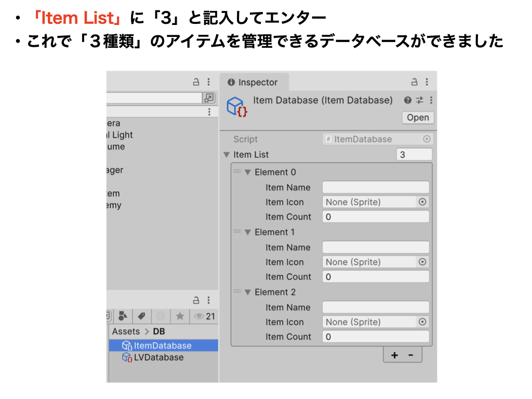Image resolution: width=532 pixels, height=399 pixels.
Task: Open Element 0 sprite object picker
Action: (422, 202)
